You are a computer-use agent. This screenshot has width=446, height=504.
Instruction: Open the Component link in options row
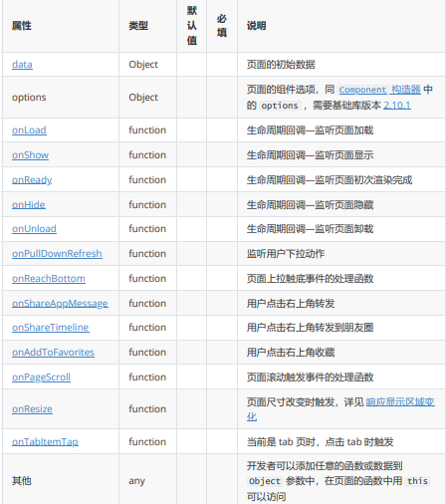pos(362,90)
